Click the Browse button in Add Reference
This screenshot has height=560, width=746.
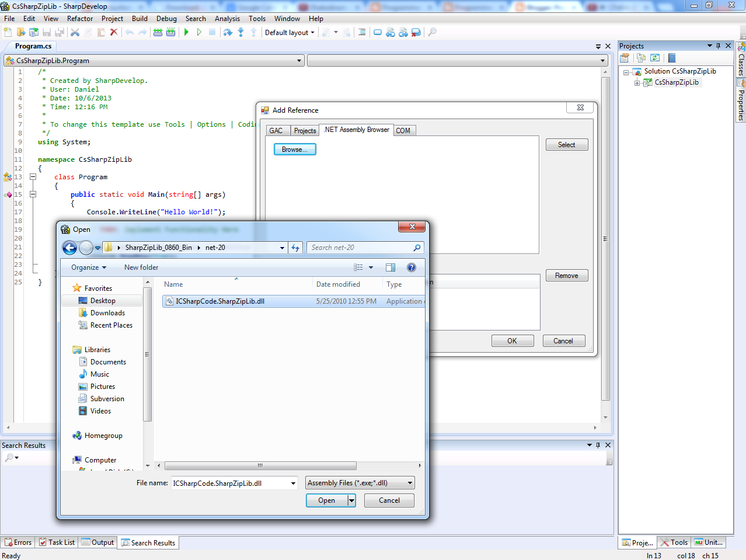coord(294,149)
